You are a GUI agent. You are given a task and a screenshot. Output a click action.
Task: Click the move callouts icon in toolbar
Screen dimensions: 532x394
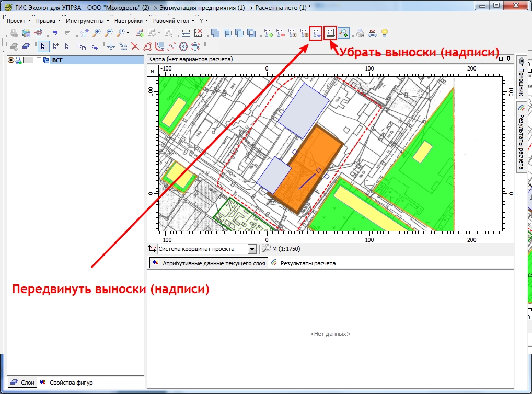click(x=316, y=33)
